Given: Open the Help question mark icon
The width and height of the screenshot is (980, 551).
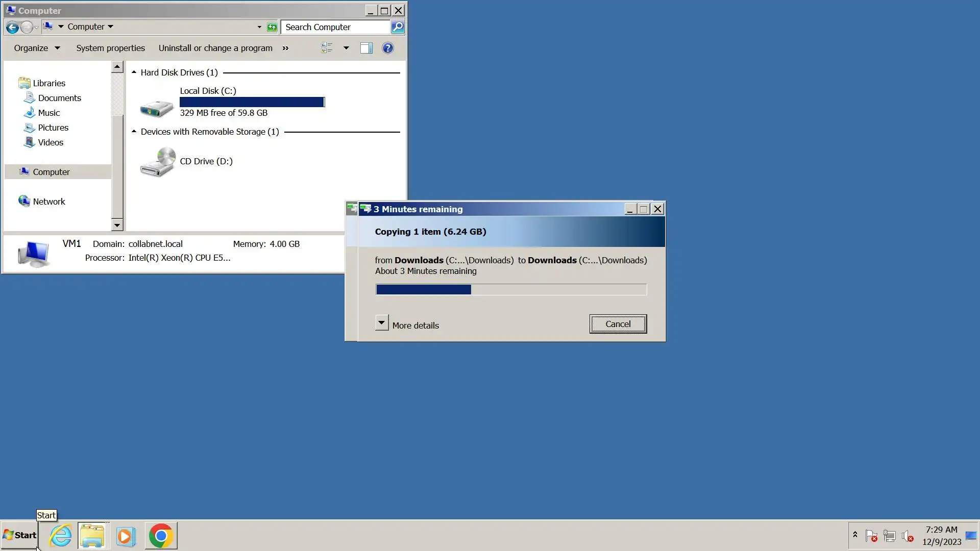Looking at the screenshot, I should coord(388,48).
